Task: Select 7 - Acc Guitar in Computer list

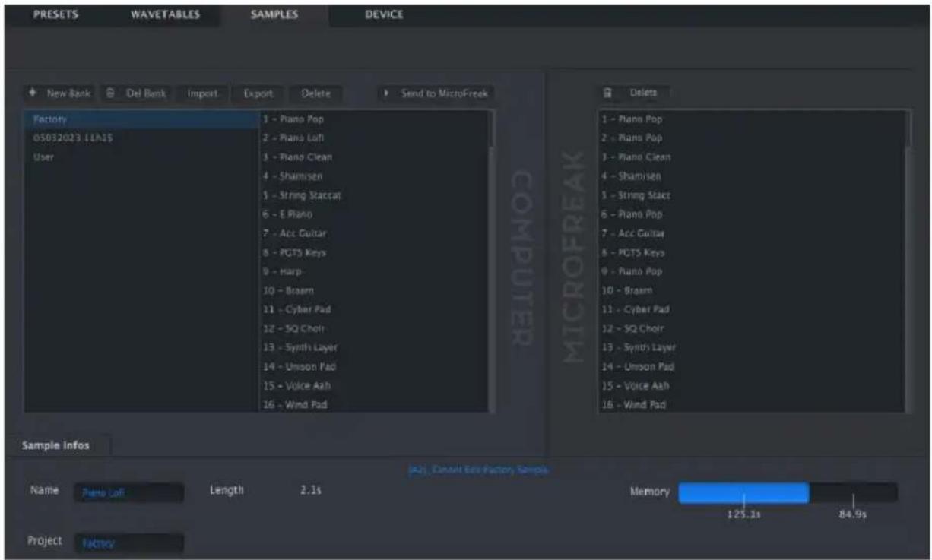Action: point(373,233)
